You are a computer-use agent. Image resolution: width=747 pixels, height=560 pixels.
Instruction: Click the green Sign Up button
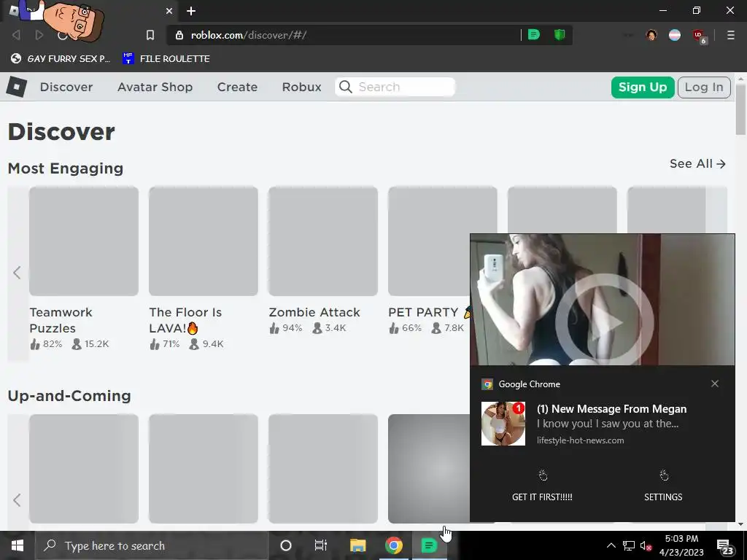tap(643, 87)
